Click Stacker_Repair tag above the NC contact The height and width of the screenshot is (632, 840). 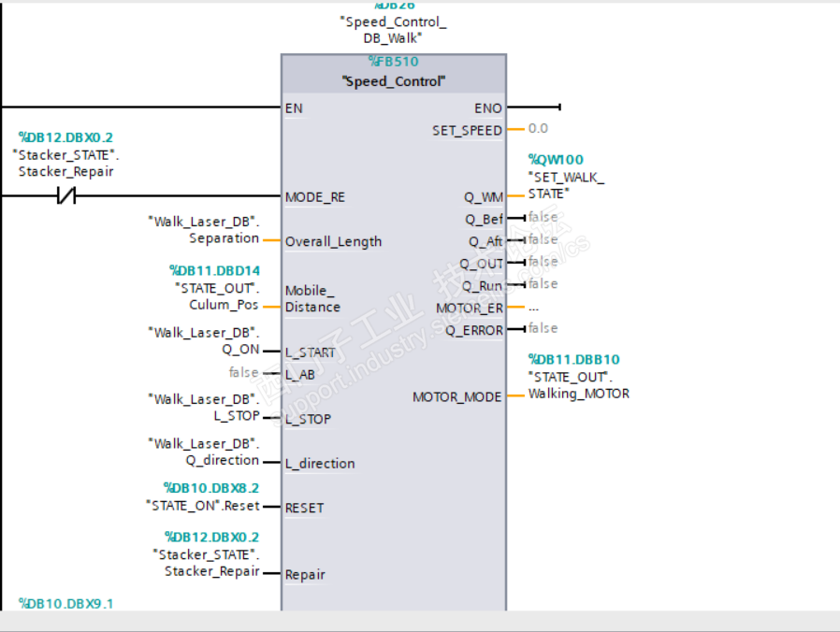(x=65, y=164)
